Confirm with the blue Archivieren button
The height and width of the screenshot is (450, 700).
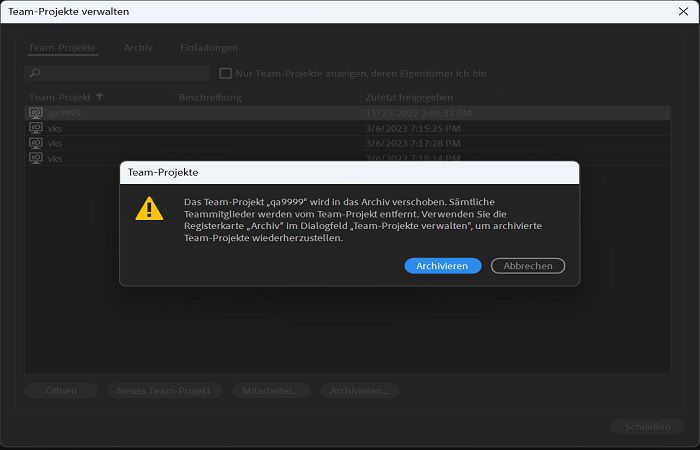pyautogui.click(x=443, y=266)
